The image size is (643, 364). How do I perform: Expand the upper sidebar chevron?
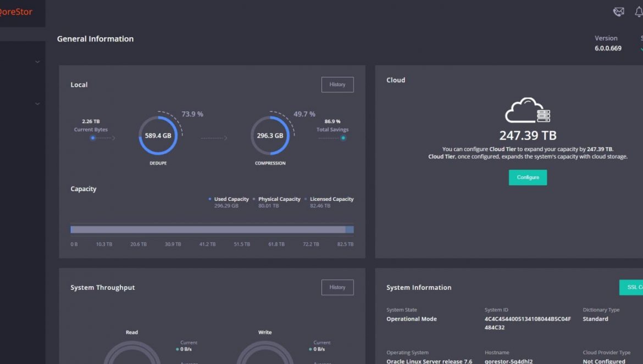click(37, 62)
